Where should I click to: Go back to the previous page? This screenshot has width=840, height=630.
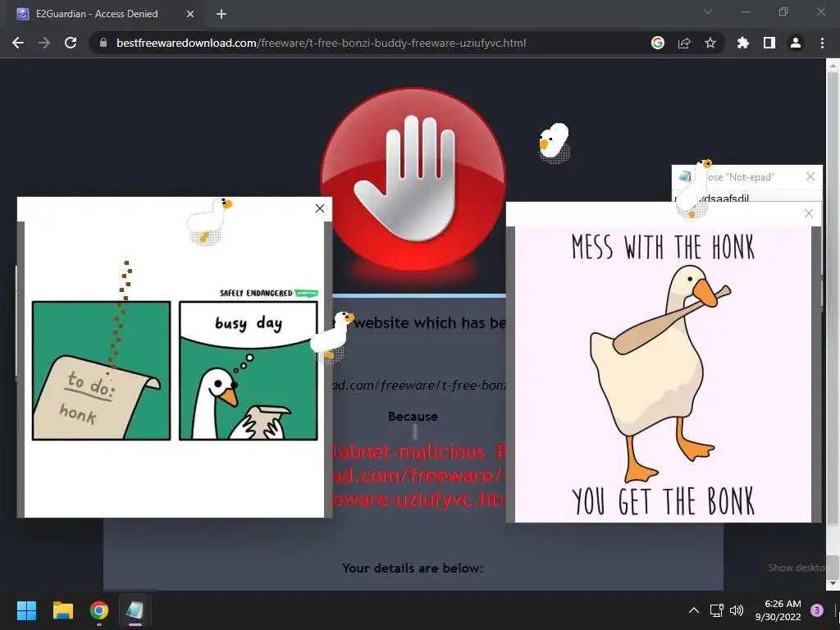(x=18, y=43)
